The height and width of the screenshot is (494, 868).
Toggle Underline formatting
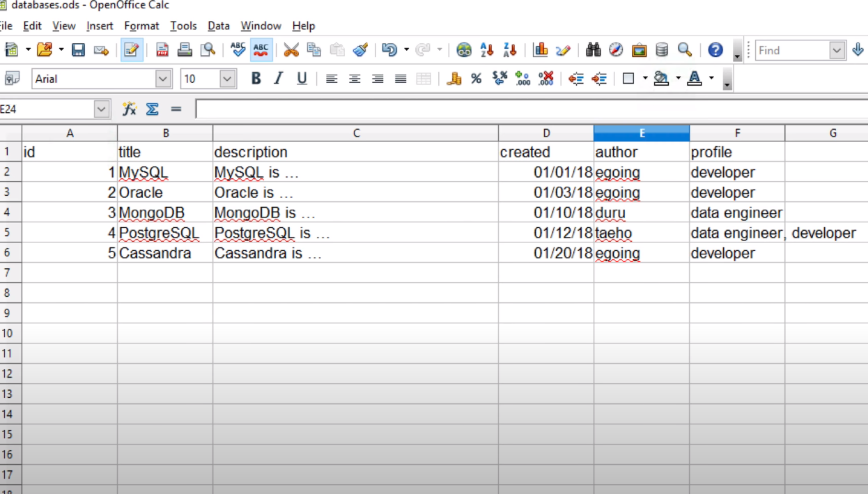(x=302, y=79)
